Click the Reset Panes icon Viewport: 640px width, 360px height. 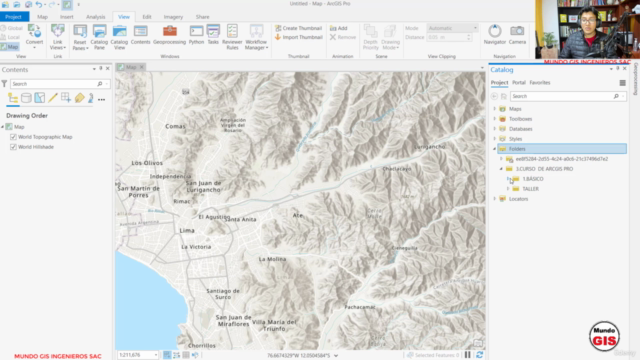pyautogui.click(x=80, y=37)
